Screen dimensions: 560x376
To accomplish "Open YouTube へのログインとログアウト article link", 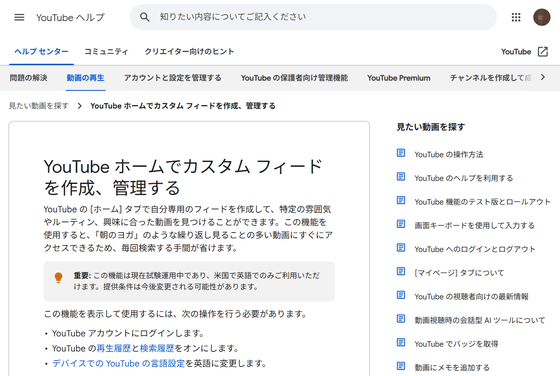I will pos(475,249).
